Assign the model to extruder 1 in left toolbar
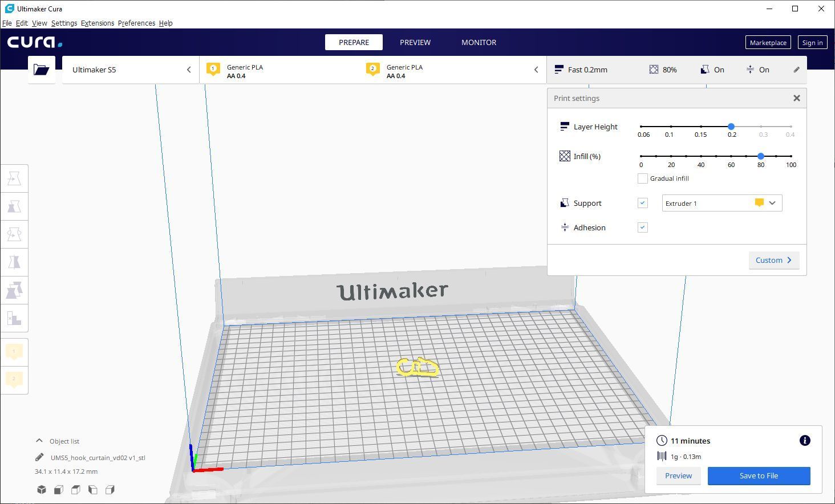Screen dimensions: 835x504 click(x=14, y=351)
